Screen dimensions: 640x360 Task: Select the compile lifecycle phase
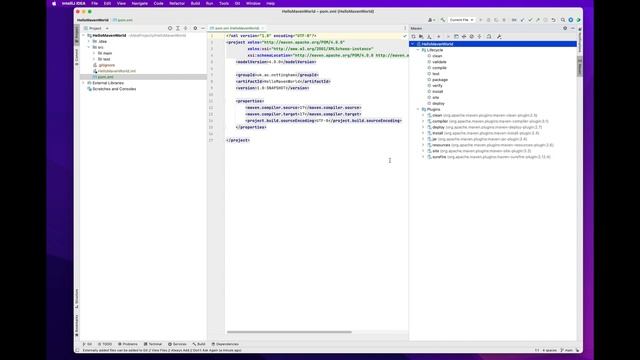[439, 68]
